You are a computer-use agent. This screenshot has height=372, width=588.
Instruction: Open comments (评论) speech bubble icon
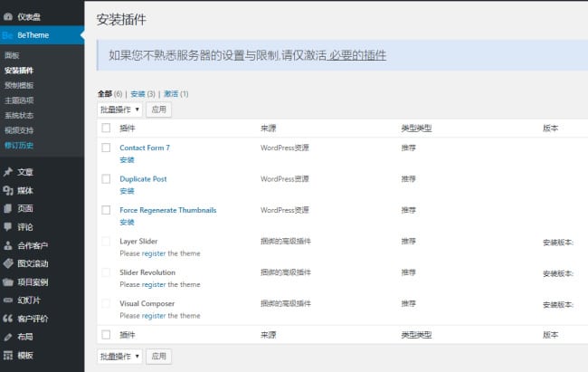tap(8, 227)
